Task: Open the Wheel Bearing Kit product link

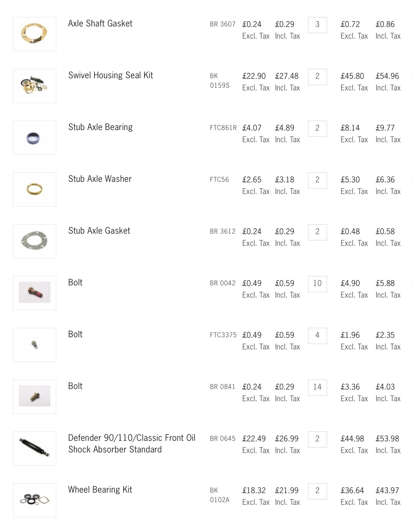Action: coord(100,490)
